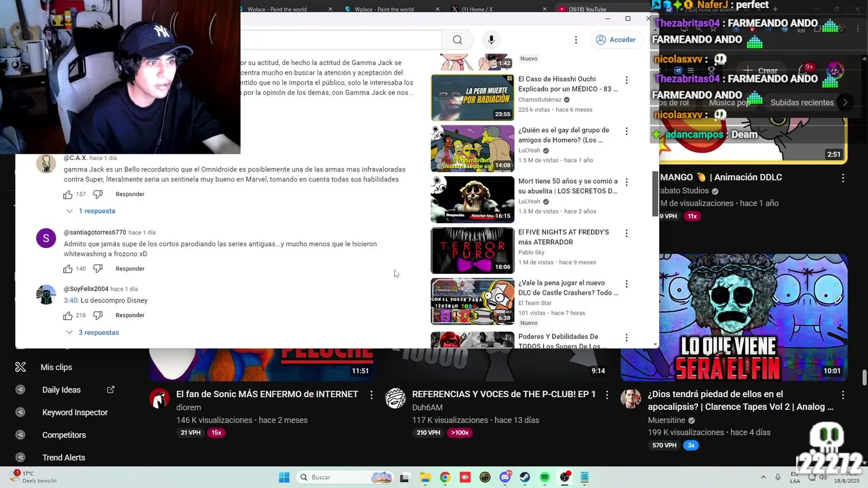Open options menu for Quién es el gay video
This screenshot has width=868, height=488.
click(x=627, y=131)
